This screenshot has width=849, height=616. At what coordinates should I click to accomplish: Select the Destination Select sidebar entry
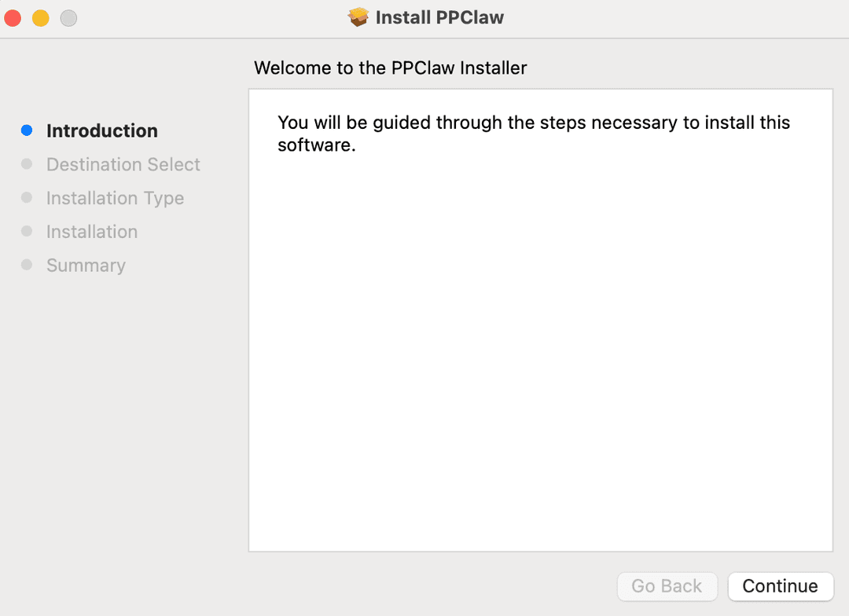[123, 164]
